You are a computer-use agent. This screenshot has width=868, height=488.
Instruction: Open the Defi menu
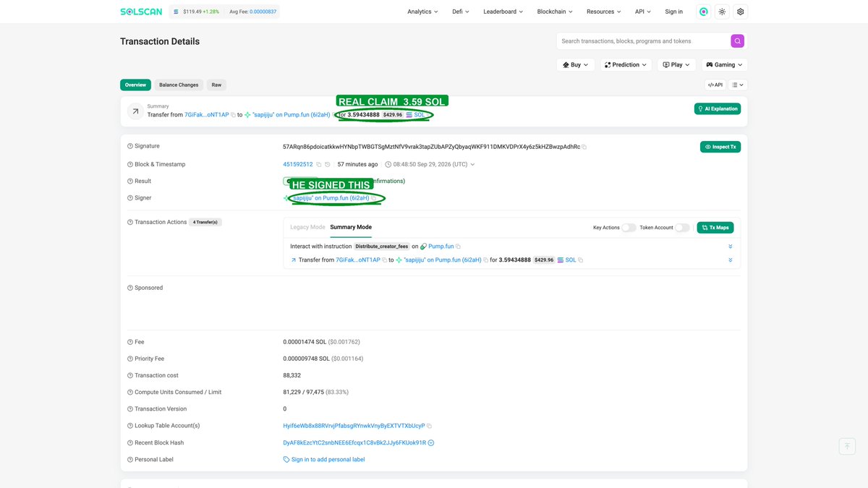point(461,12)
